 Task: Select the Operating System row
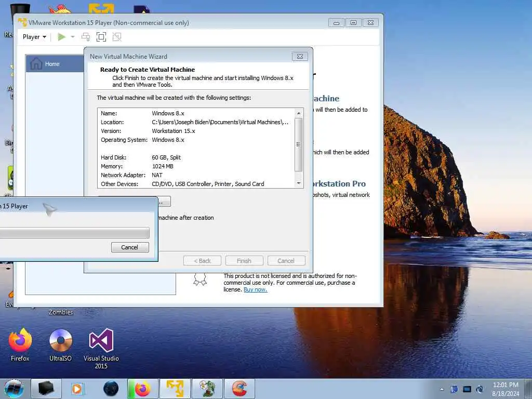pos(196,140)
